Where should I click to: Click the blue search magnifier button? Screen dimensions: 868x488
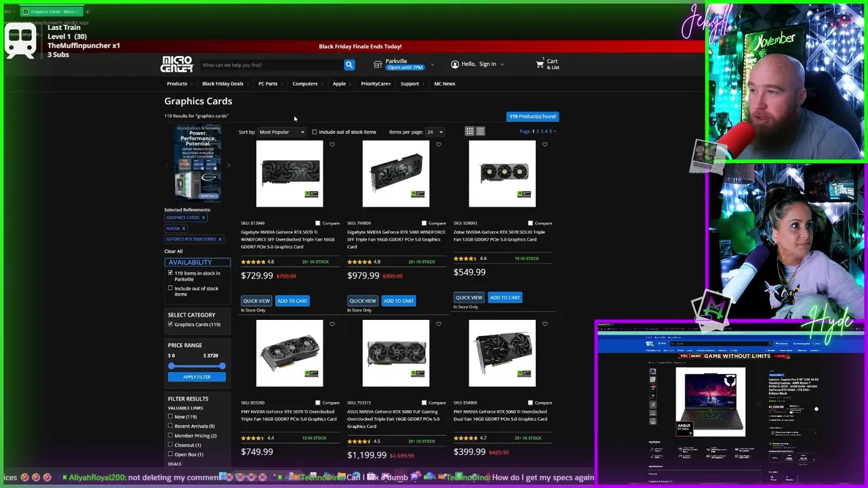click(349, 65)
